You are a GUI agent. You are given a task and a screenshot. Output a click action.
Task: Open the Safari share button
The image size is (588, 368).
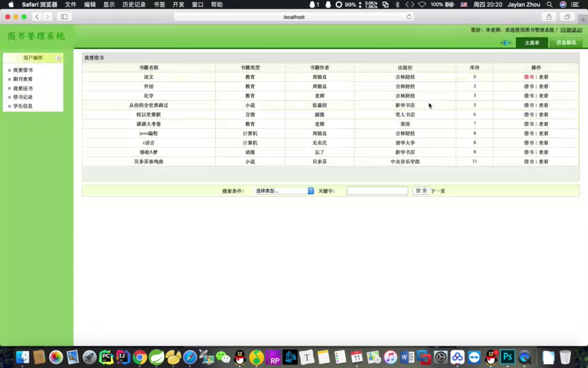tap(549, 17)
